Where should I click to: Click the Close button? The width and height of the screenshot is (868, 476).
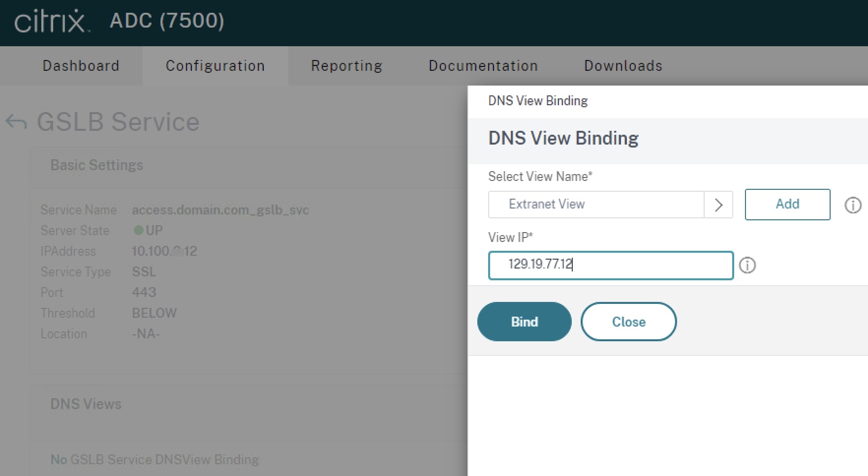coord(628,322)
